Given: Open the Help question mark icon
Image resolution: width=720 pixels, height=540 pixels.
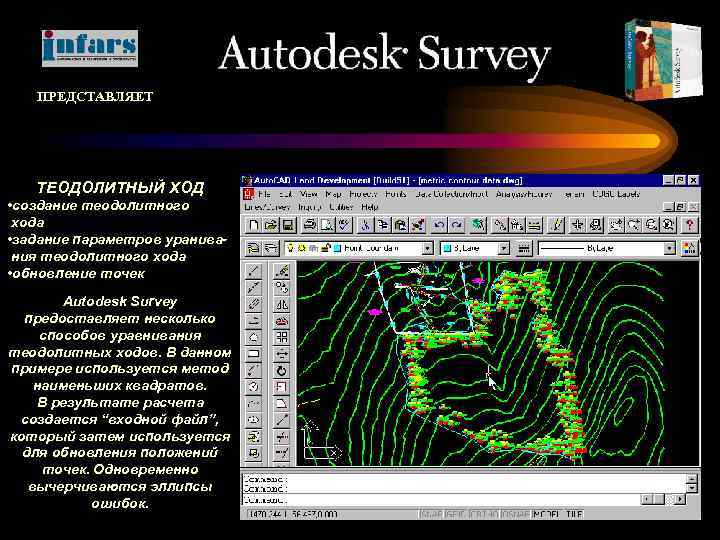Looking at the screenshot, I should pyautogui.click(x=689, y=225).
